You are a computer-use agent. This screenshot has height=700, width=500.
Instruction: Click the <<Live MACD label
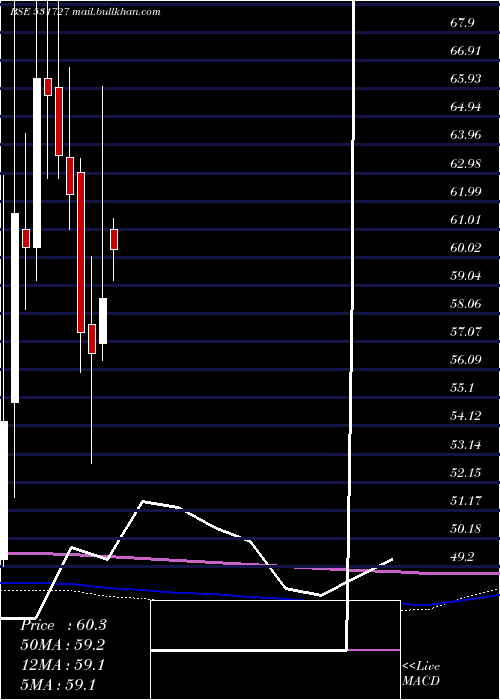coord(421,673)
